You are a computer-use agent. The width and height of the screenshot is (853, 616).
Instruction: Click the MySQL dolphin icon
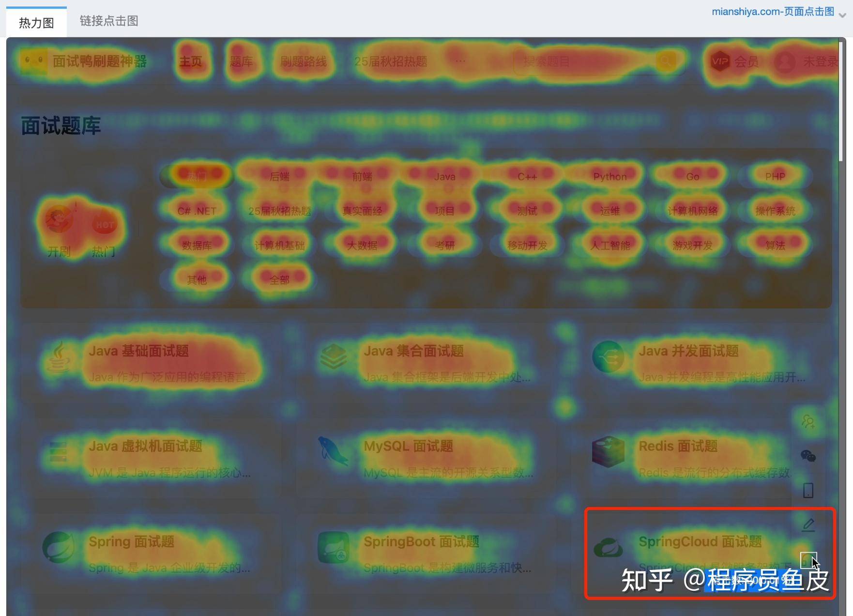pyautogui.click(x=333, y=451)
